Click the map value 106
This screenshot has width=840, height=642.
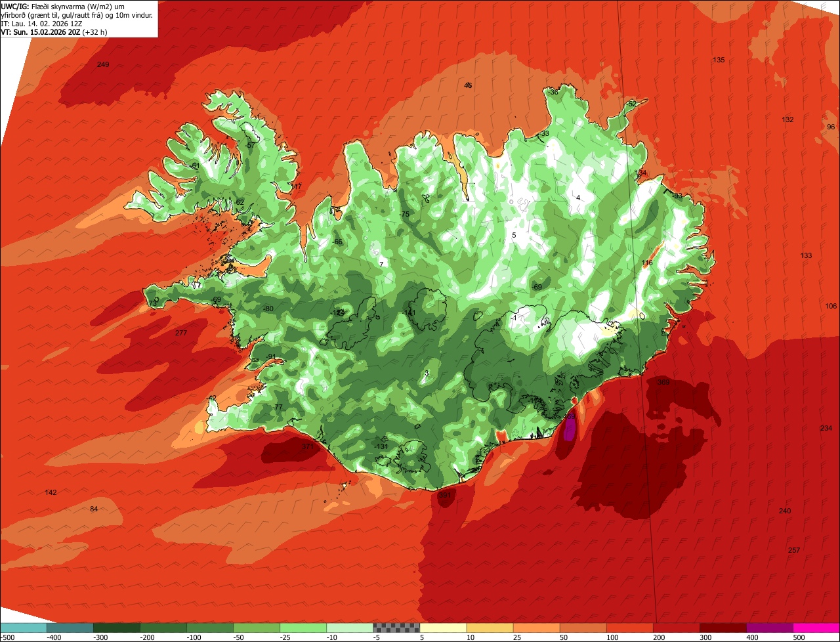coord(831,306)
